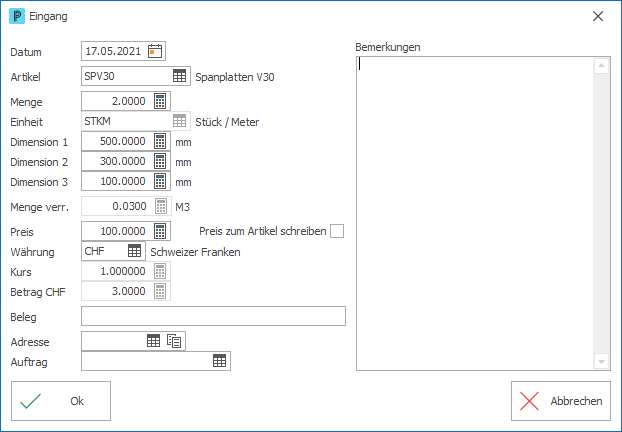This screenshot has height=432, width=622.
Task: Click the Eingang window title text
Action: click(48, 16)
